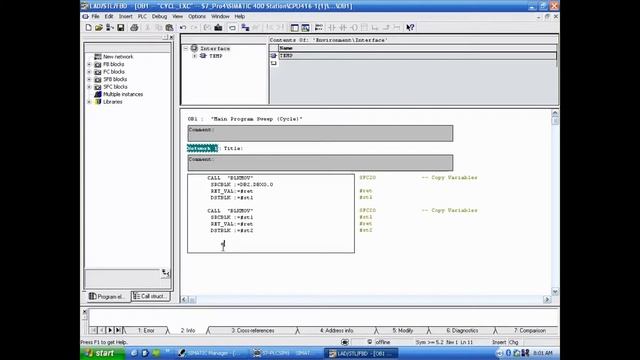Expand the FC blocks tree node

[89, 72]
